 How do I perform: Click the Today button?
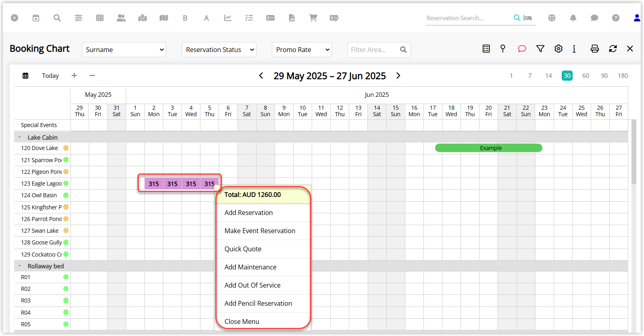[x=50, y=75]
